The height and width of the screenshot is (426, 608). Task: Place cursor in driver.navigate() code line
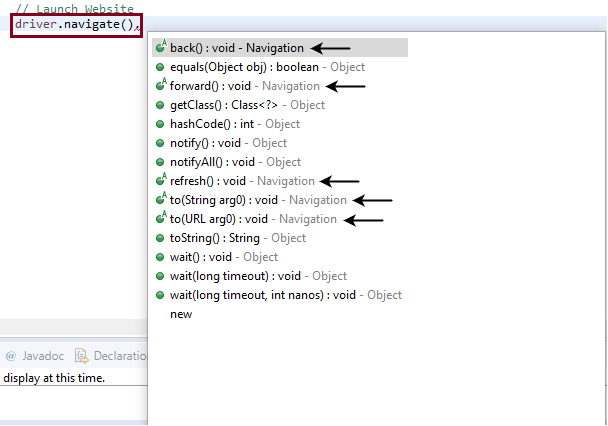coord(76,25)
